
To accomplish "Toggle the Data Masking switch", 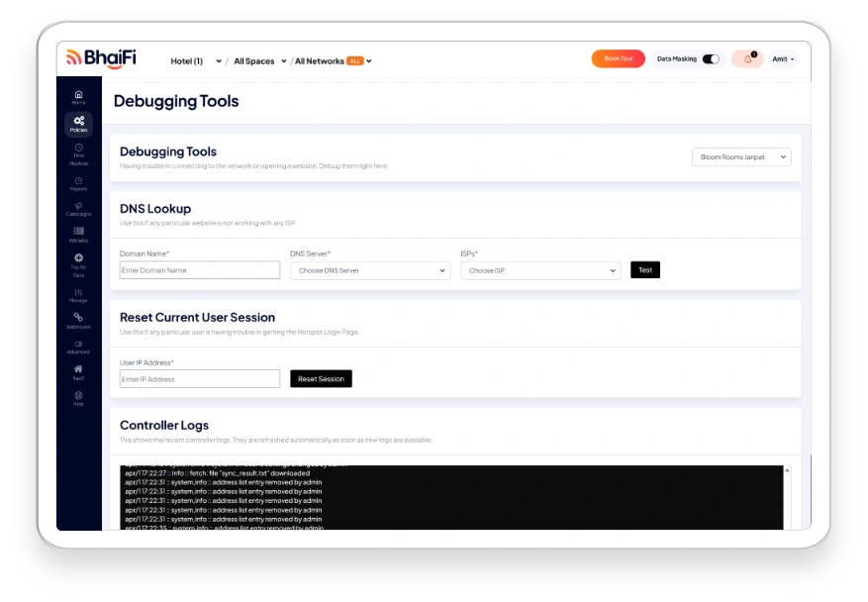I will pos(711,59).
